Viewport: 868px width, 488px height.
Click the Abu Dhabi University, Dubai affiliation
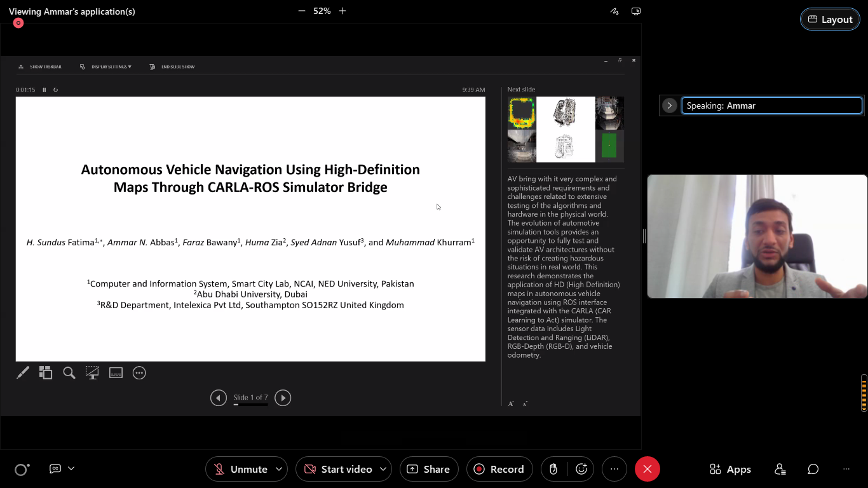(250, 294)
